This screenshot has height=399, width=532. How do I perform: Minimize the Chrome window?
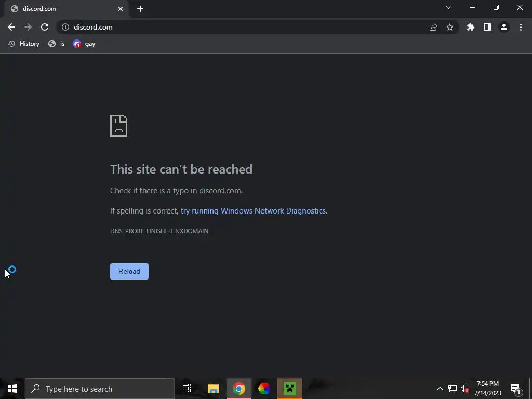[472, 7]
